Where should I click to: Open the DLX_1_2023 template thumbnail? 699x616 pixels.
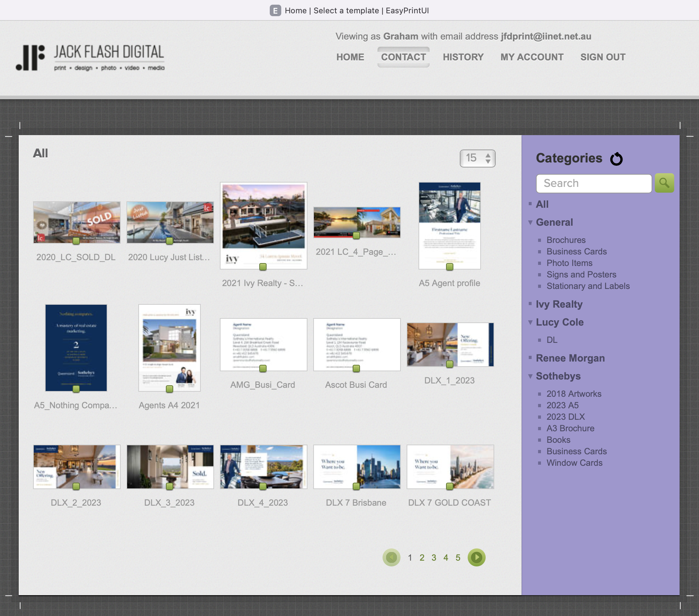(x=450, y=345)
